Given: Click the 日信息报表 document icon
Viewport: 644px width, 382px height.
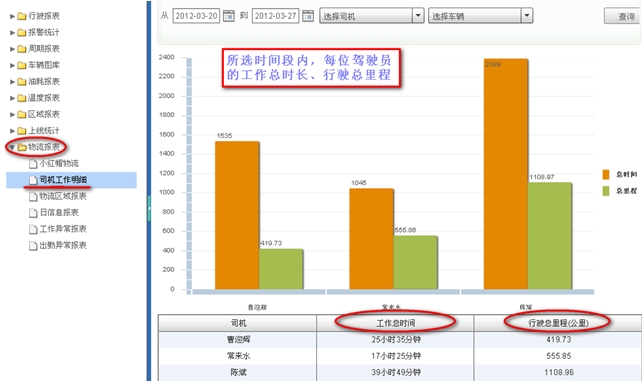Looking at the screenshot, I should coord(33,213).
